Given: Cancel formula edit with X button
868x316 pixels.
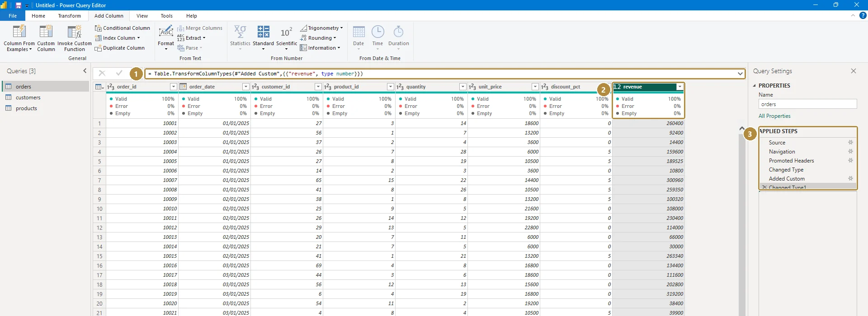Looking at the screenshot, I should coord(102,73).
